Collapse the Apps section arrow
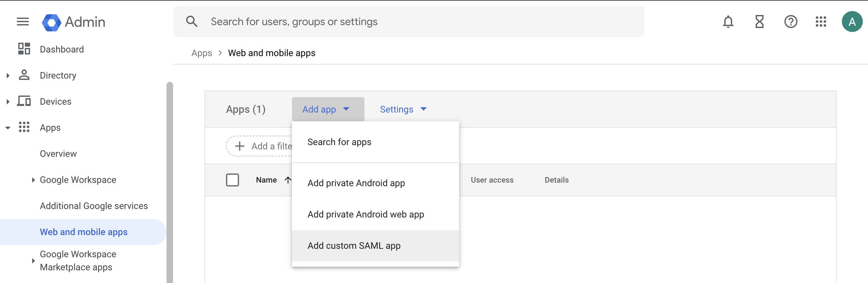 (x=8, y=128)
